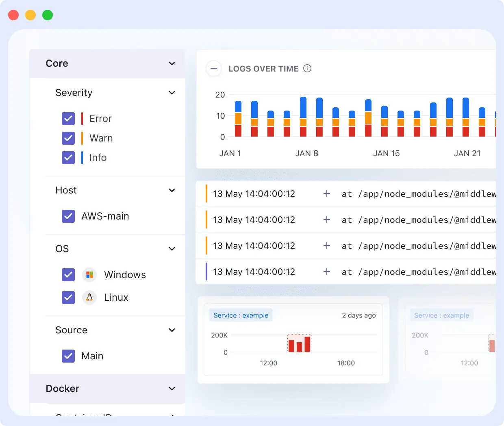This screenshot has width=504, height=426.
Task: Click the Linux penguin icon
Action: tap(89, 298)
